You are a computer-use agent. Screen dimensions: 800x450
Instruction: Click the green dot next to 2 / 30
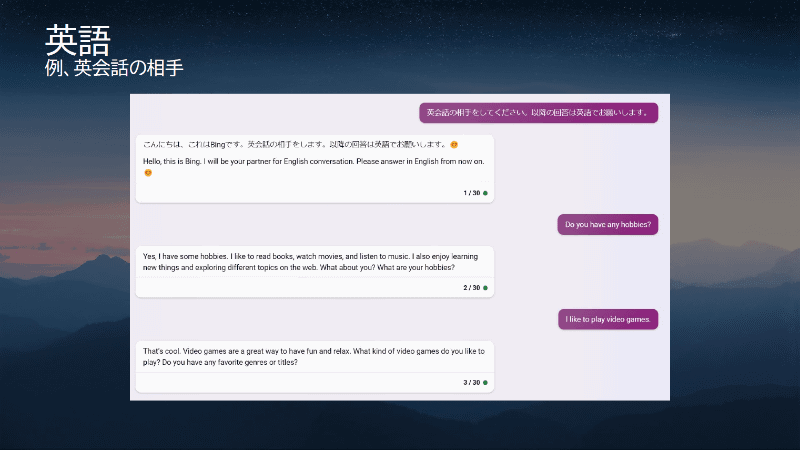[x=485, y=288]
